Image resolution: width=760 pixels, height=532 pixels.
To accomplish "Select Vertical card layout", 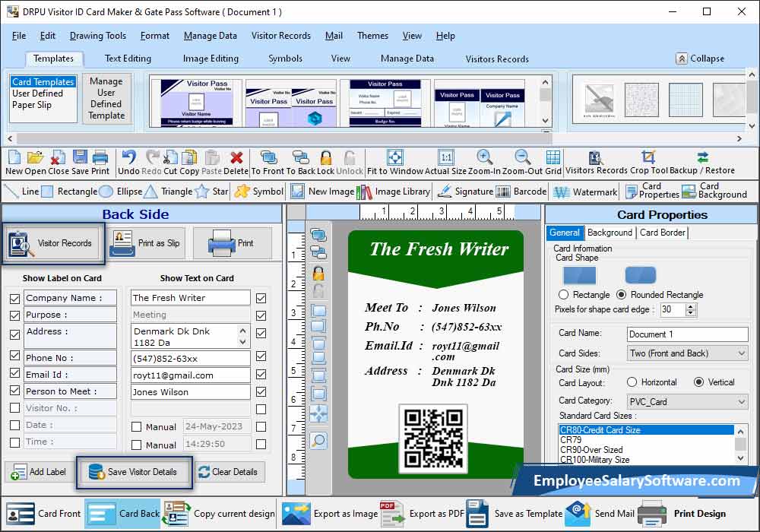I will coord(698,382).
